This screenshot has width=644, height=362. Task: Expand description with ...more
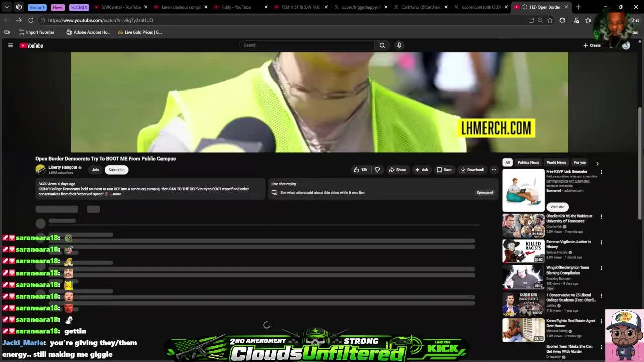point(115,194)
